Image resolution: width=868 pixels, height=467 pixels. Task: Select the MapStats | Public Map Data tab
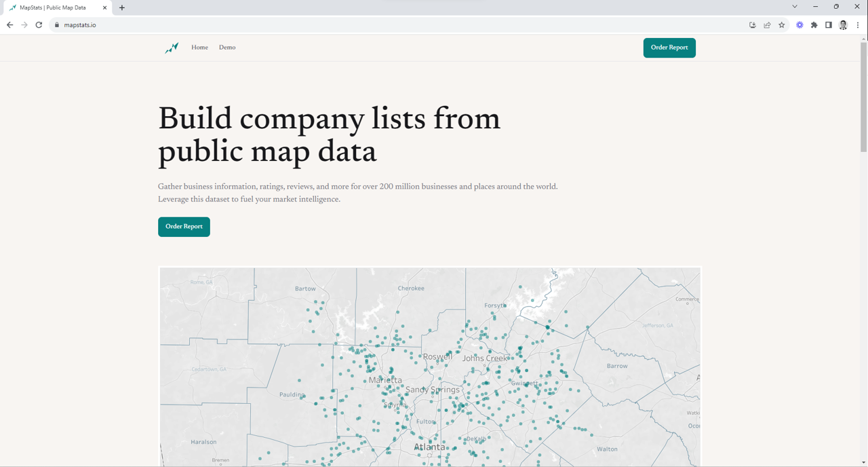[58, 7]
